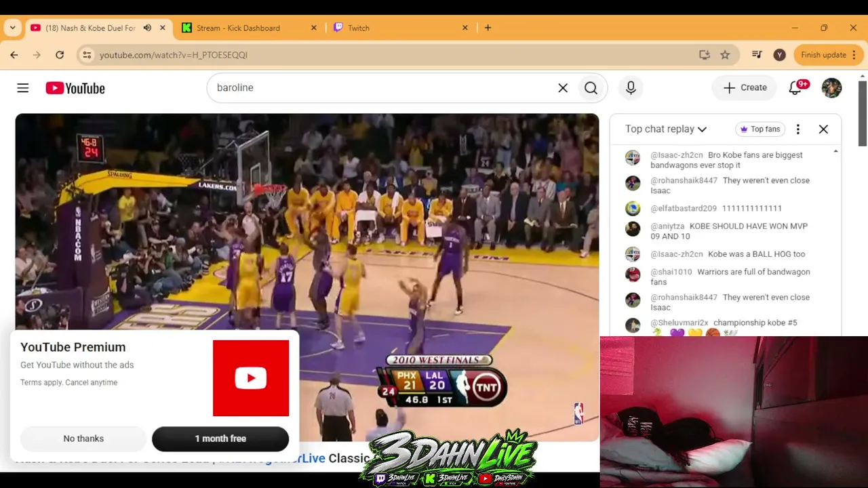This screenshot has width=868, height=488.
Task: Click the message 'KOBE SHOULD HAVE WON MVP'
Action: click(x=729, y=231)
